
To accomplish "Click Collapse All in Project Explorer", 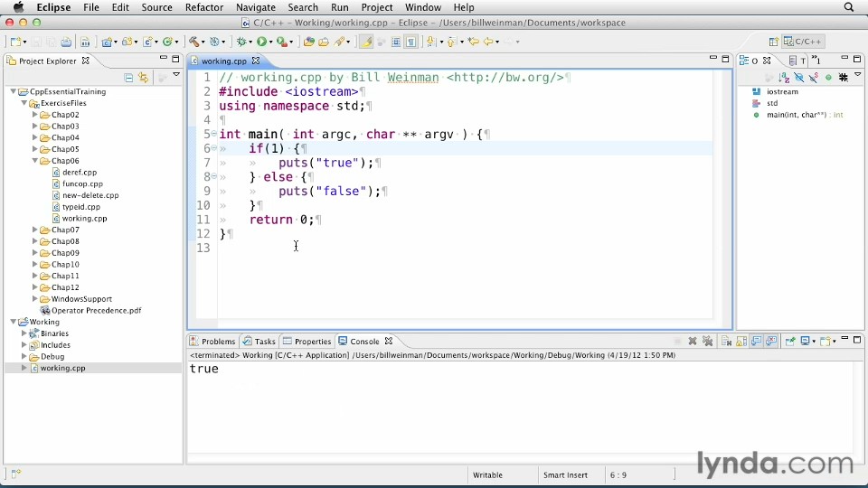I will tap(128, 78).
